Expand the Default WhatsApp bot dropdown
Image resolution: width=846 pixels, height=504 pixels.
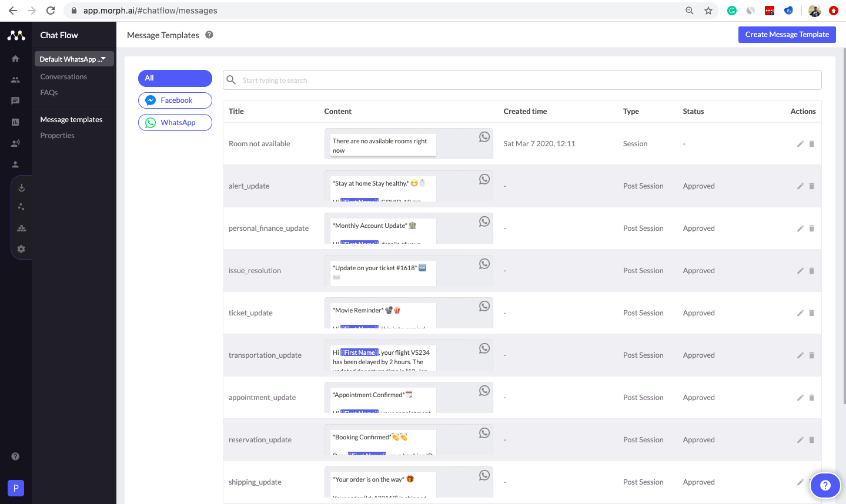pyautogui.click(x=73, y=58)
